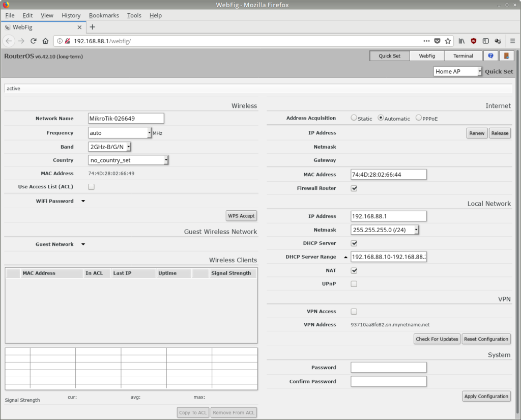Click extension icon left of hamburger menu
The height and width of the screenshot is (420, 521).
(498, 41)
